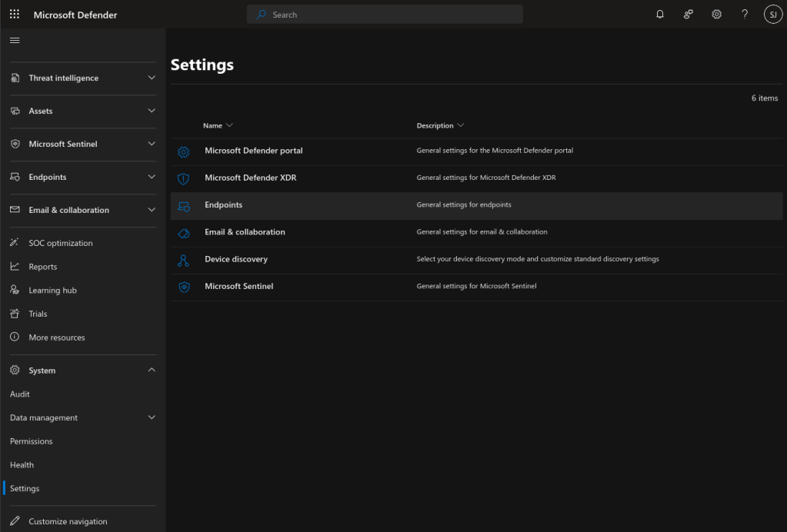This screenshot has width=787, height=532.
Task: Click the Device discovery row icon
Action: tap(183, 260)
